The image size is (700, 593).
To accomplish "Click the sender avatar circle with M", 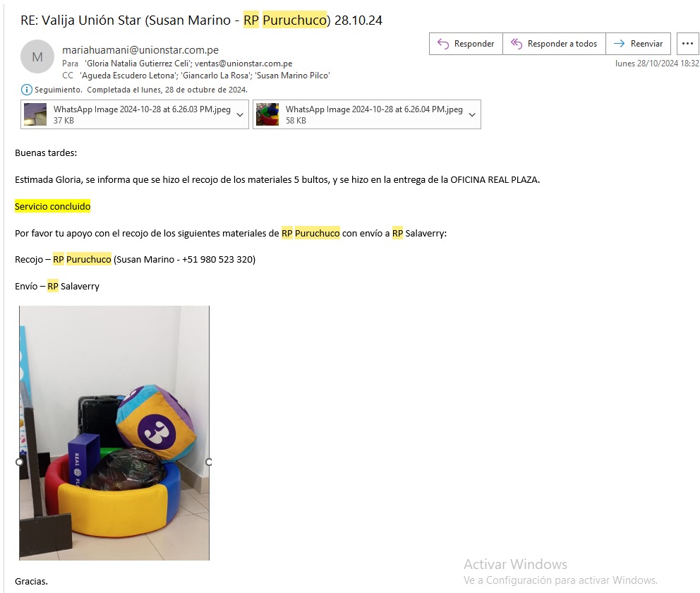I will [x=37, y=56].
